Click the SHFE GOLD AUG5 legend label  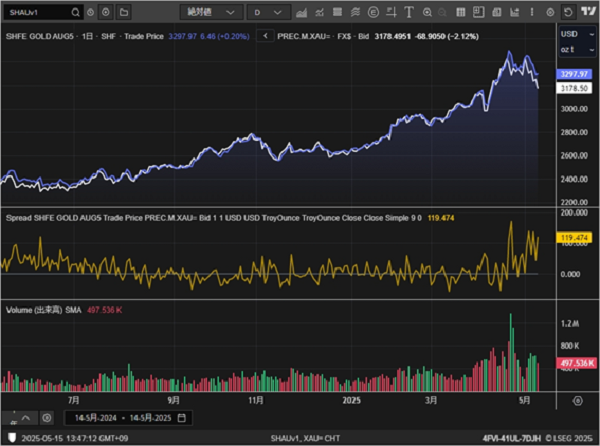tap(40, 36)
